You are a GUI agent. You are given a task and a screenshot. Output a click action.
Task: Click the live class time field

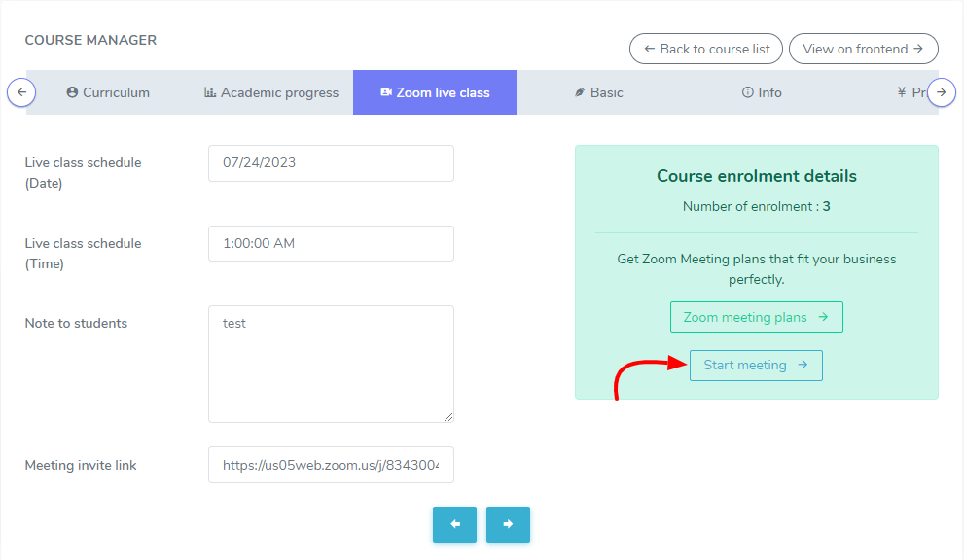pyautogui.click(x=331, y=244)
